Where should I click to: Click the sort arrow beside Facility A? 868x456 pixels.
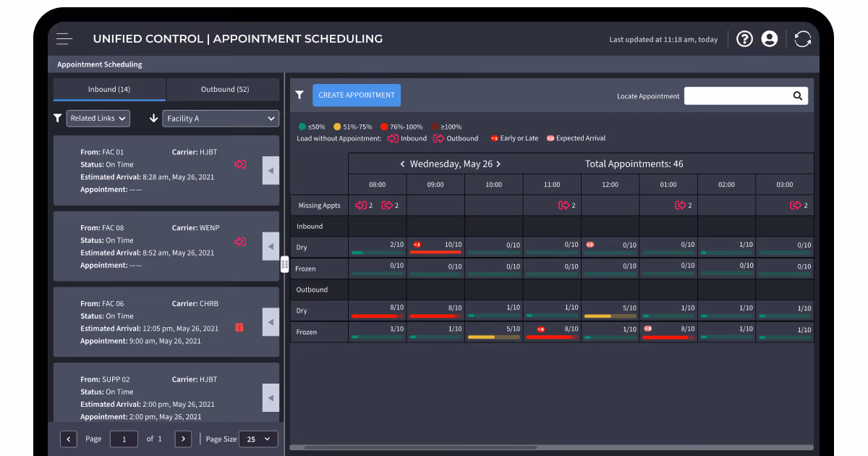tap(153, 118)
